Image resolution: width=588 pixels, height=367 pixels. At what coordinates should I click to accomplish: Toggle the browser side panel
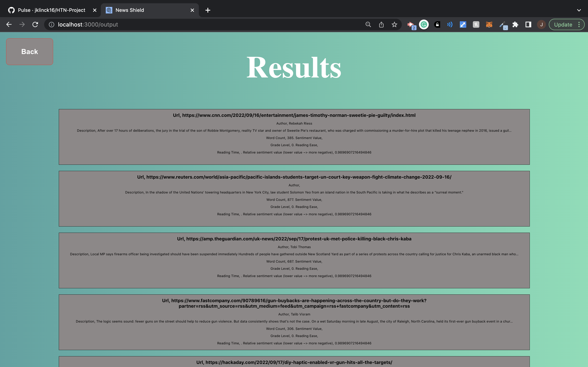pos(528,24)
